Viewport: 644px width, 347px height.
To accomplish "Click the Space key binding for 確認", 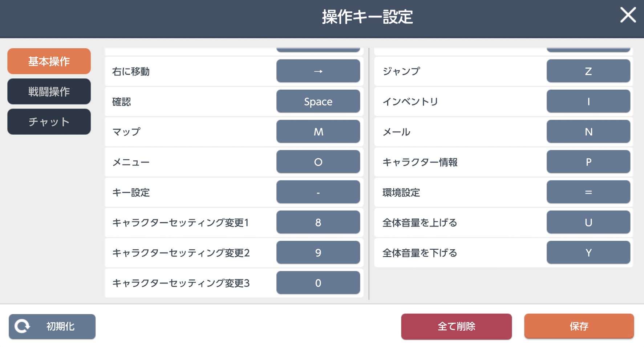I will click(x=318, y=101).
